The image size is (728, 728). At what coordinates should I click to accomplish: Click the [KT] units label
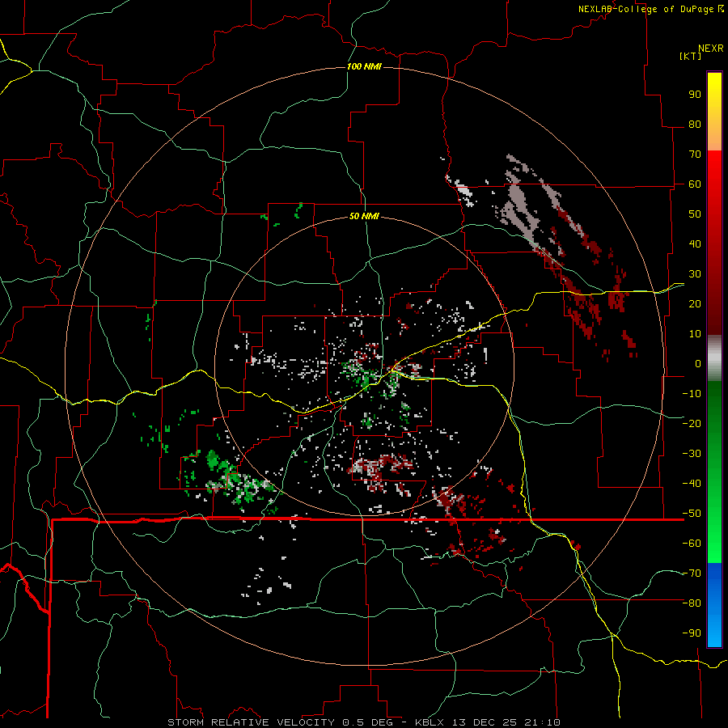click(691, 56)
